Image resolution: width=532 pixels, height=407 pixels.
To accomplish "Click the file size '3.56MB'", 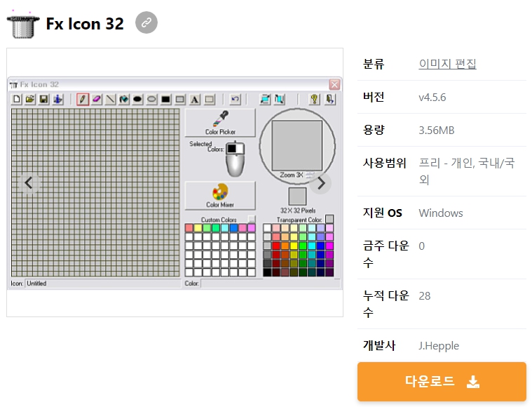I will coord(436,131).
